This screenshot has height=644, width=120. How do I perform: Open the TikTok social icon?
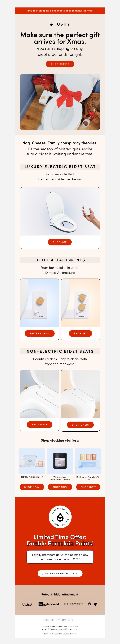click(52, 620)
